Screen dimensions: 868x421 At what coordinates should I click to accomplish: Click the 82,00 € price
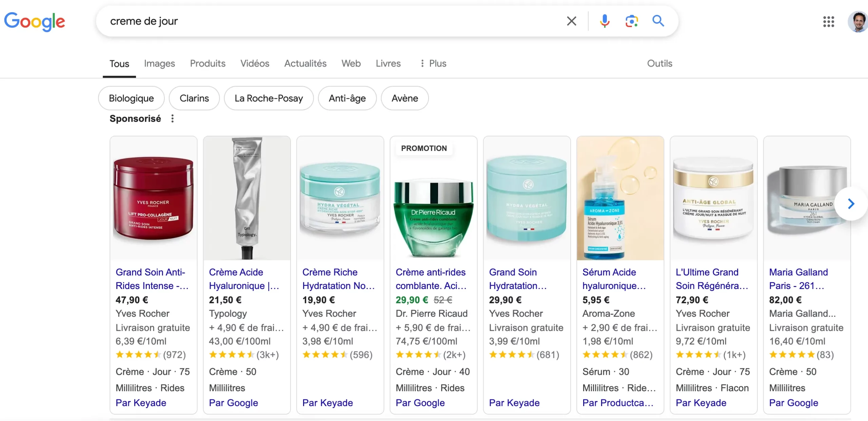pos(785,300)
